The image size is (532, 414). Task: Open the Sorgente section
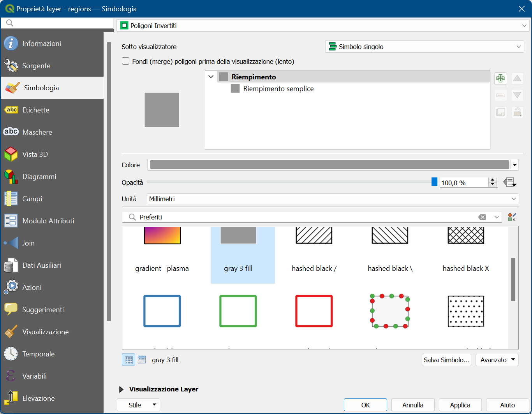tap(52, 66)
